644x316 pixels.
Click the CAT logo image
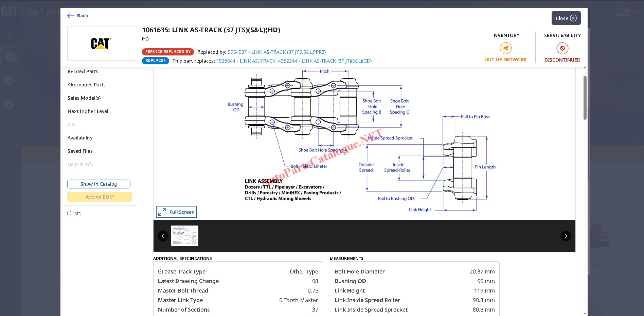click(101, 44)
